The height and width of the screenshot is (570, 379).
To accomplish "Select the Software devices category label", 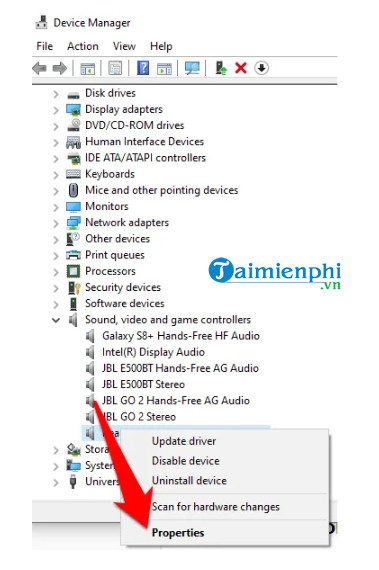I will point(125,304).
